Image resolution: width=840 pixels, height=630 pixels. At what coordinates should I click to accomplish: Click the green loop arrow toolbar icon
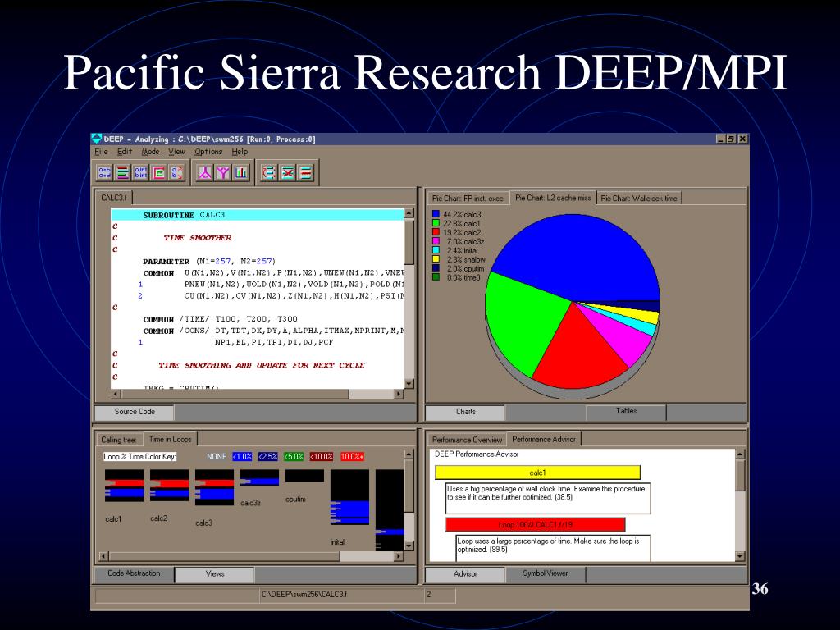coord(159,172)
